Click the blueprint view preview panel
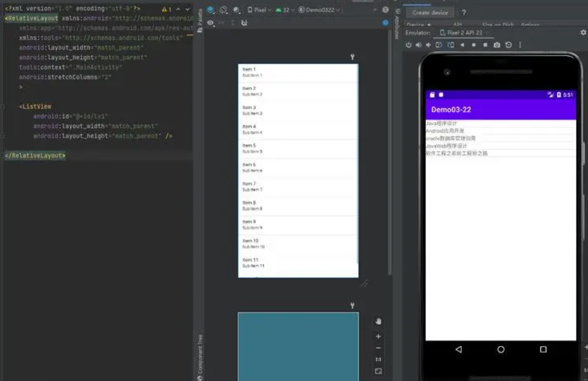588x381 pixels. (298, 347)
